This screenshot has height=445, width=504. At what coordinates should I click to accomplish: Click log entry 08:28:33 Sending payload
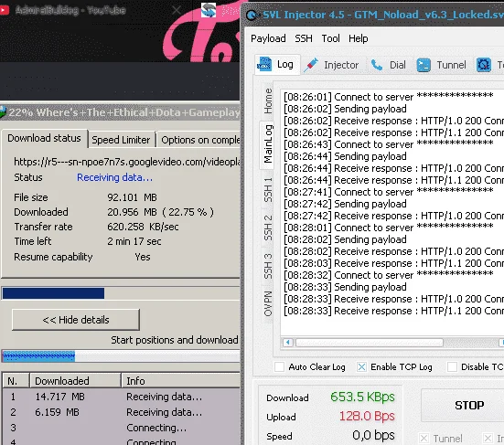tap(345, 287)
